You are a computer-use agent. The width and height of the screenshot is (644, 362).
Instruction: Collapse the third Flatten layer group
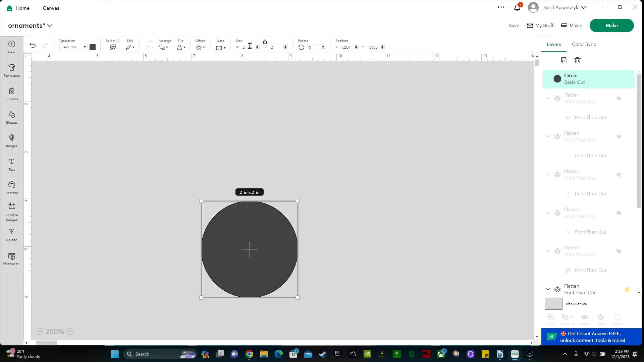(548, 175)
